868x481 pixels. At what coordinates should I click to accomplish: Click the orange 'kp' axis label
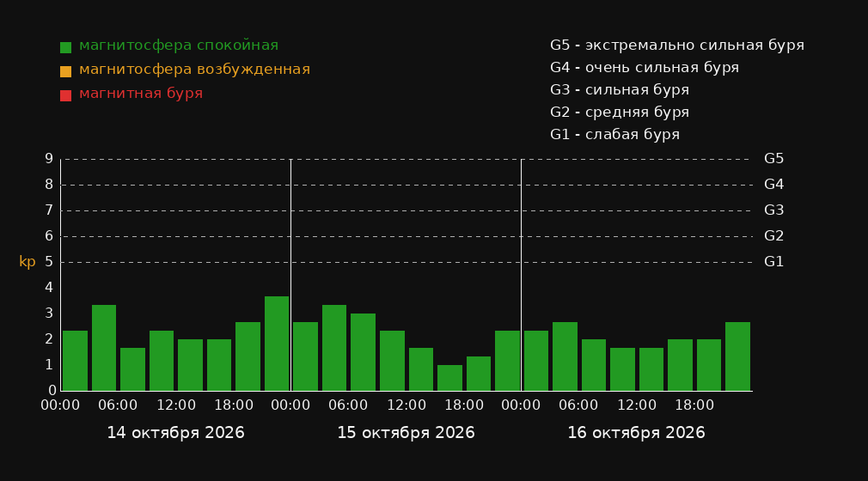(28, 262)
